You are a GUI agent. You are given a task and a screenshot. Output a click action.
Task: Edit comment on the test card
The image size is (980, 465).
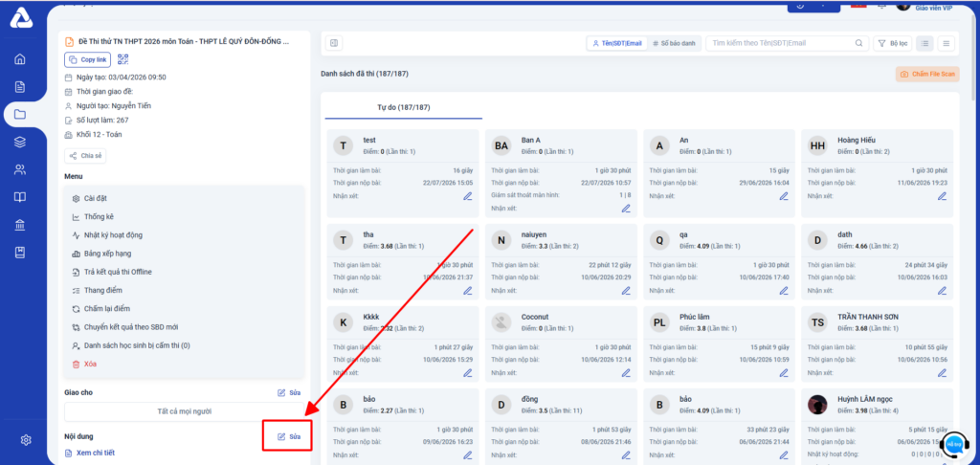[467, 196]
